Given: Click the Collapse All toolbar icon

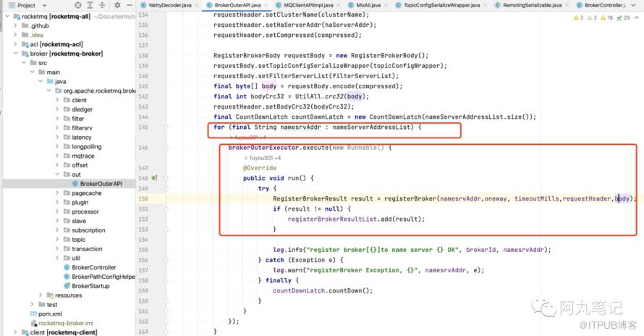Looking at the screenshot, I should pyautogui.click(x=102, y=5).
